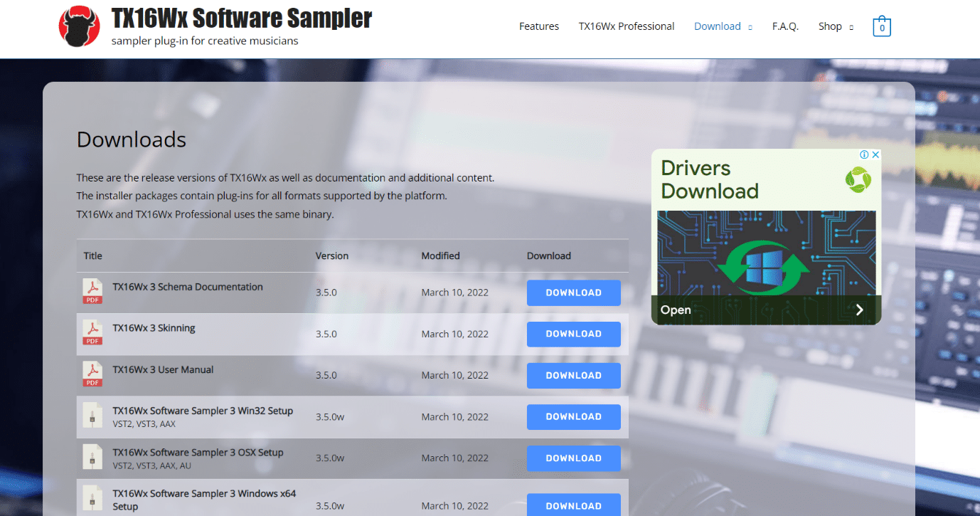Download TX16Wx 3 Skinning PDF
Image resolution: width=980 pixels, height=516 pixels.
[574, 334]
